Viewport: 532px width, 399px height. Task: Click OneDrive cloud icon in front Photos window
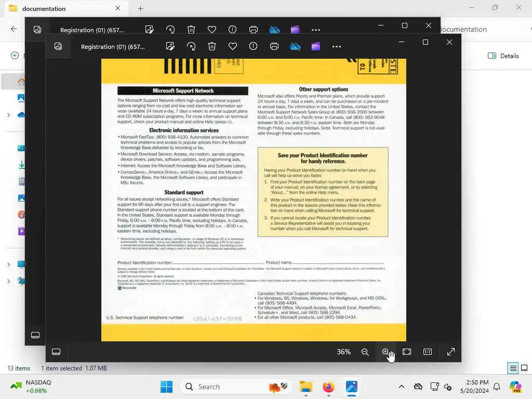pyautogui.click(x=295, y=46)
